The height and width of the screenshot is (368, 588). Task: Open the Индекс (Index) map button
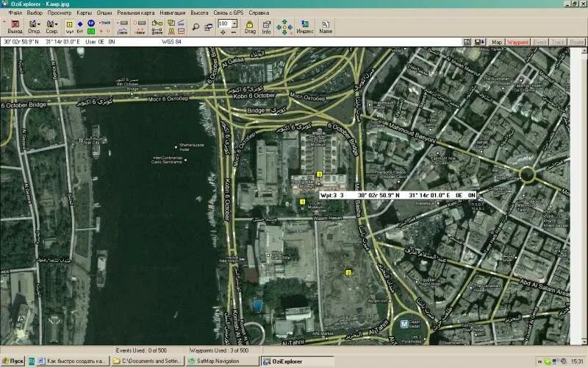(305, 27)
